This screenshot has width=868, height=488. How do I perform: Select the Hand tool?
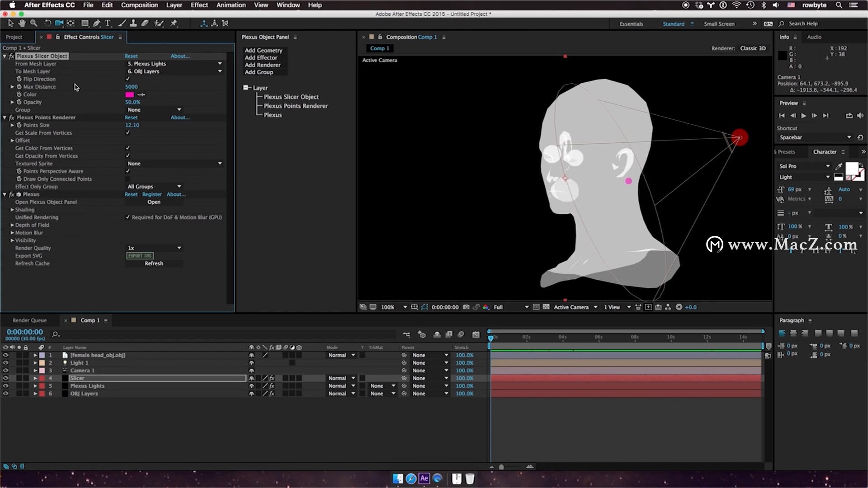(x=22, y=23)
